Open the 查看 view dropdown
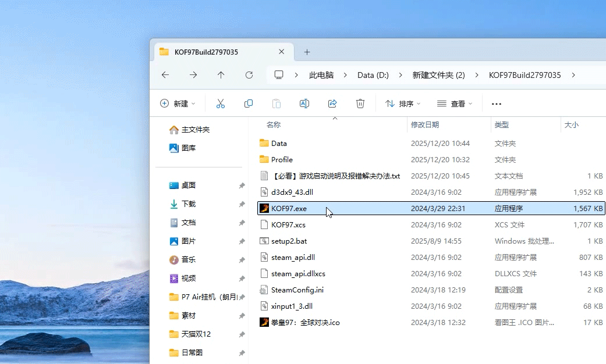Viewport: 606px width, 364px height. point(455,104)
